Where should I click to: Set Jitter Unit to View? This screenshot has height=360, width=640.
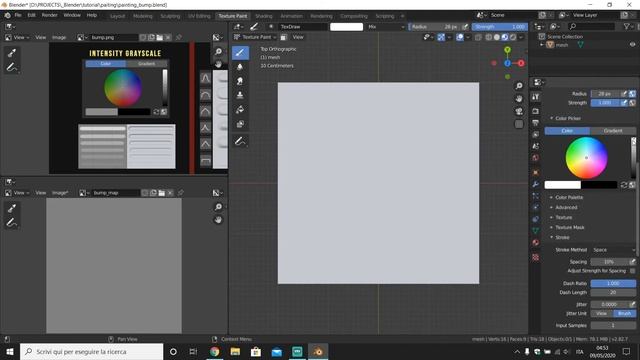coord(602,313)
